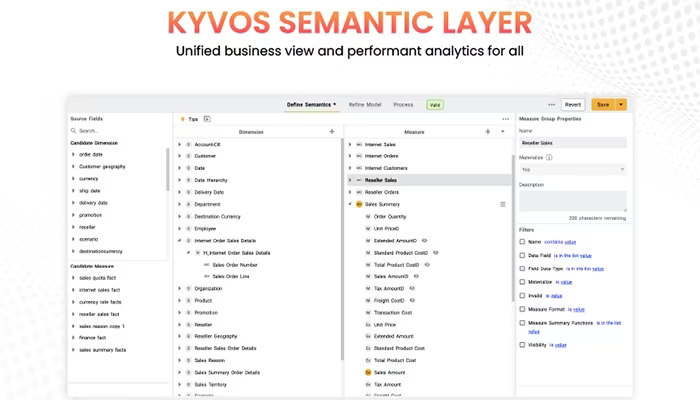Click the highlighted Sales Amount measure icon
The height and width of the screenshot is (400, 700).
coord(368,372)
